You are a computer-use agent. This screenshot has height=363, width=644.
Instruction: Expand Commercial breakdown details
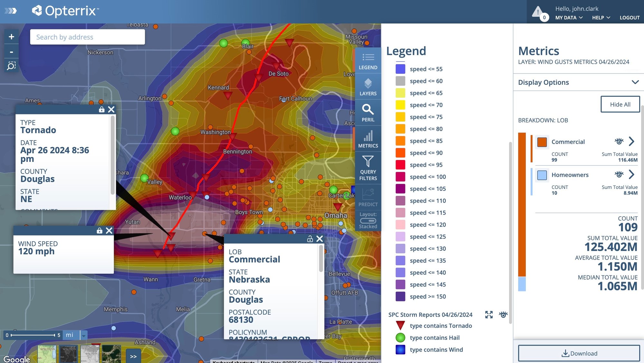click(x=631, y=142)
